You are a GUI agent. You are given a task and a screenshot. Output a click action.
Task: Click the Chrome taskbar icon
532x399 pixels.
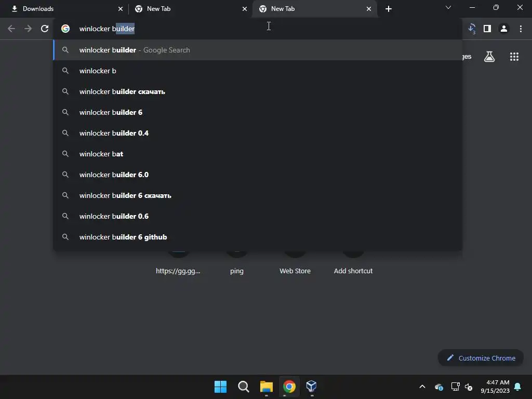(x=289, y=387)
